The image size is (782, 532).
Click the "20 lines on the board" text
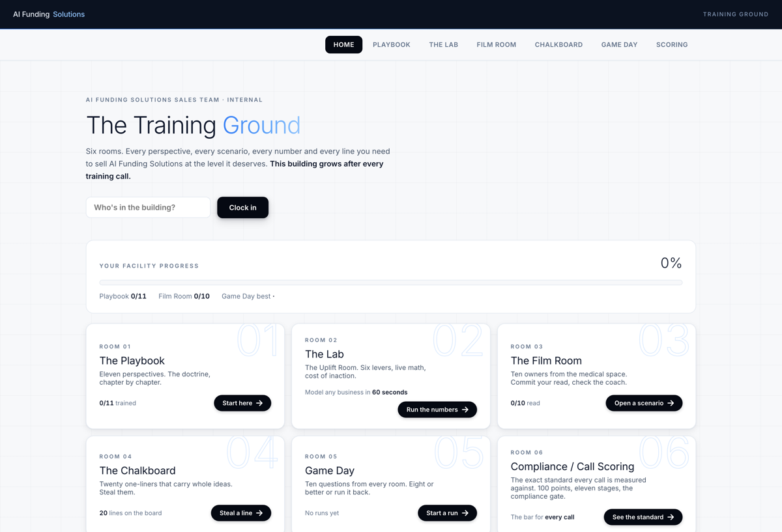click(130, 513)
